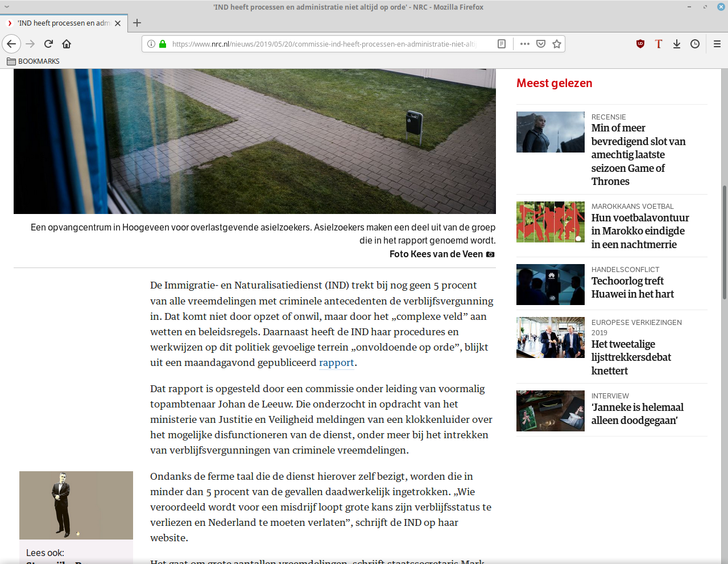Open the Firefox hamburger menu
Image resolution: width=728 pixels, height=564 pixels.
pyautogui.click(x=717, y=44)
